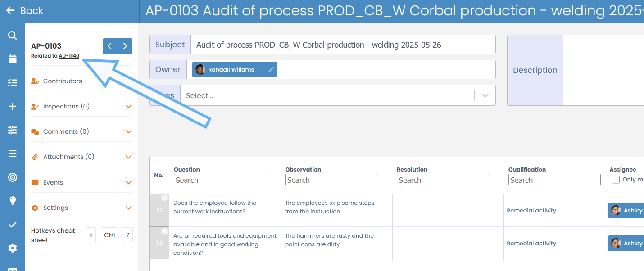The height and width of the screenshot is (271, 644).
Task: Toggle the 'Only mine' assignee checkbox
Action: click(616, 180)
